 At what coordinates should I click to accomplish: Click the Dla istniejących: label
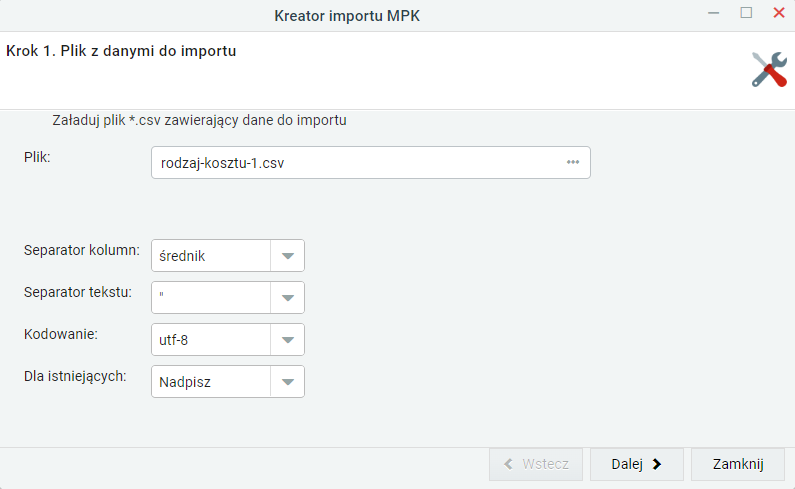(x=75, y=376)
